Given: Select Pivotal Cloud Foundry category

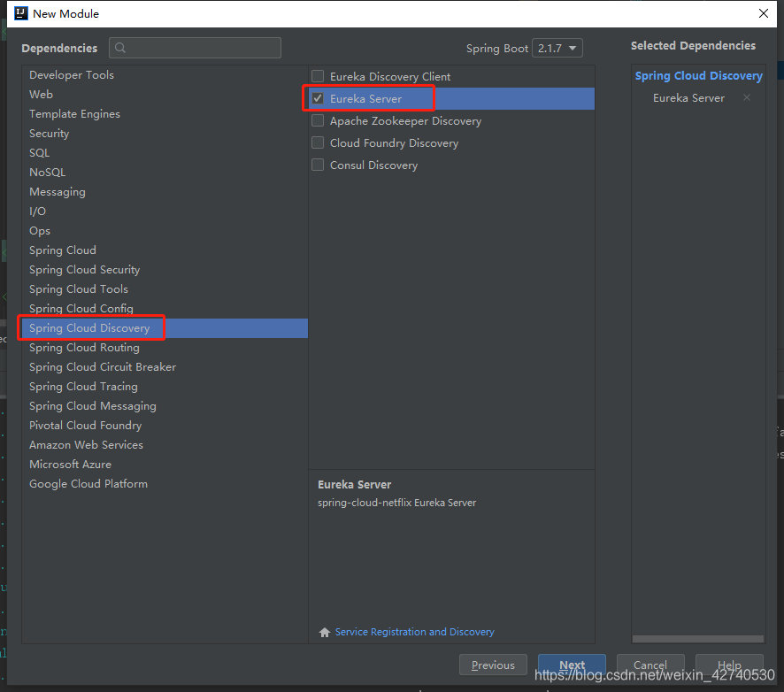Looking at the screenshot, I should pos(165,426).
